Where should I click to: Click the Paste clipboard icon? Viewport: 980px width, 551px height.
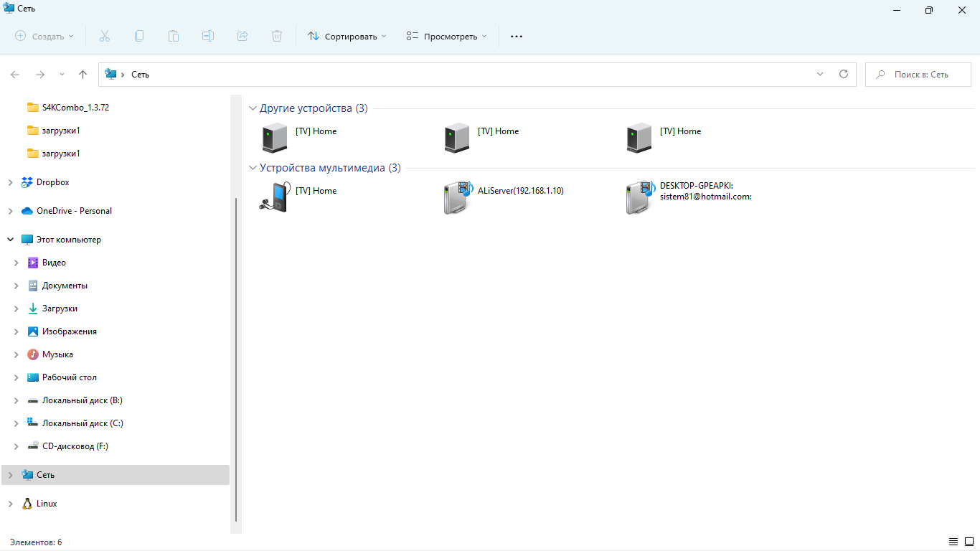pos(173,36)
